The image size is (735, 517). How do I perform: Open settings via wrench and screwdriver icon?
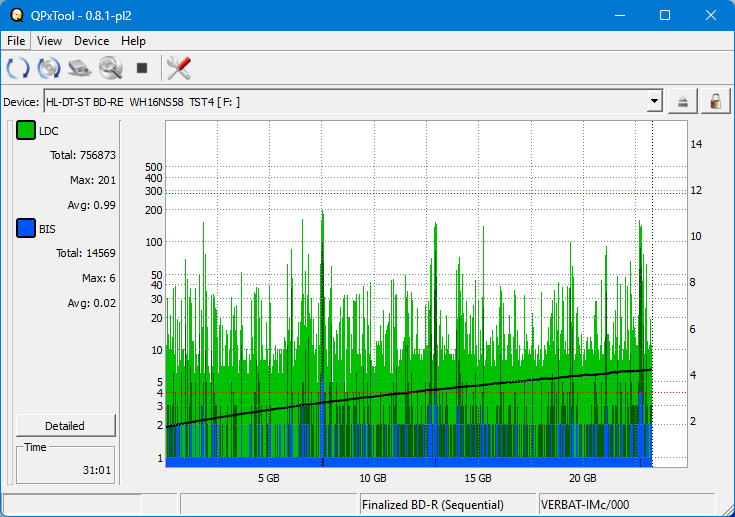pyautogui.click(x=179, y=68)
